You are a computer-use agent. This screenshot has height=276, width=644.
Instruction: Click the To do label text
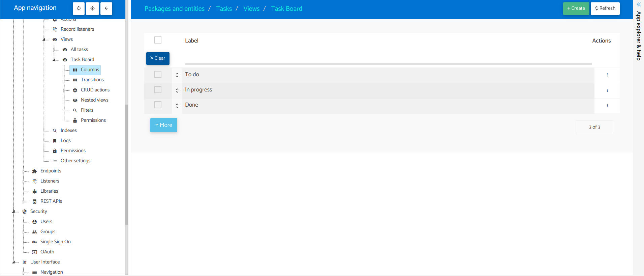tap(192, 75)
